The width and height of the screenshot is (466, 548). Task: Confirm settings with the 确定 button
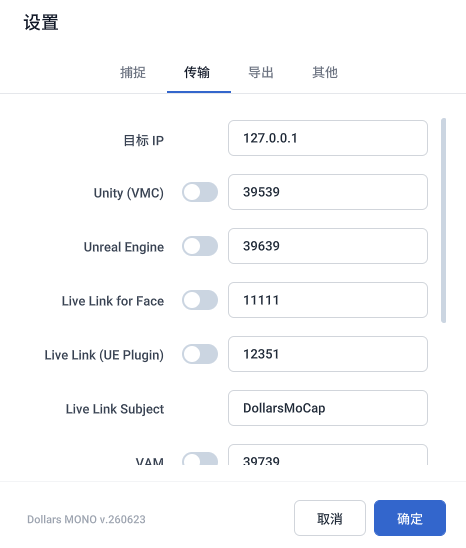(x=410, y=518)
